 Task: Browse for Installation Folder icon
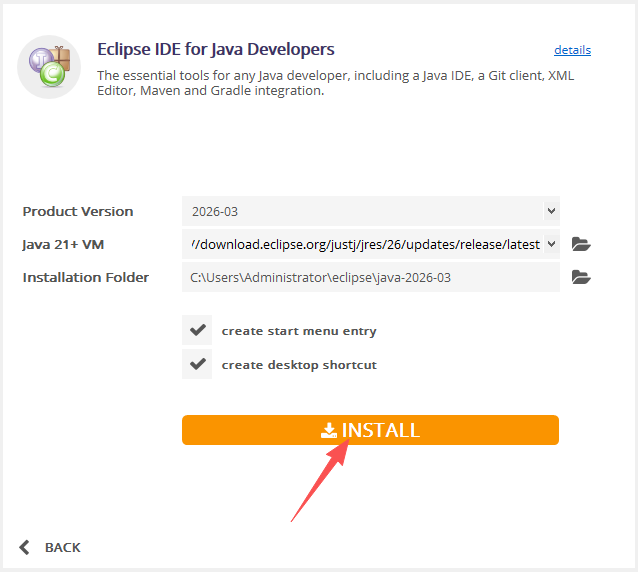tap(581, 277)
